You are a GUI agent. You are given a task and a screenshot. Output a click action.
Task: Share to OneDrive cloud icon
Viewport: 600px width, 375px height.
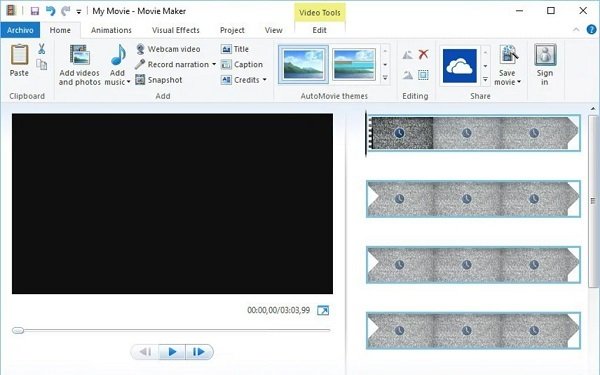point(460,65)
